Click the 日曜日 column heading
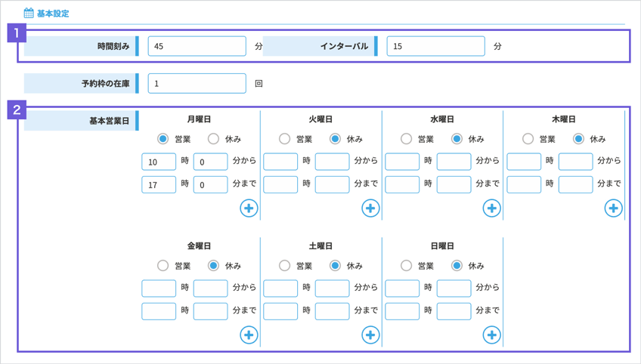Screen dimensions: 641x364 (x=442, y=246)
